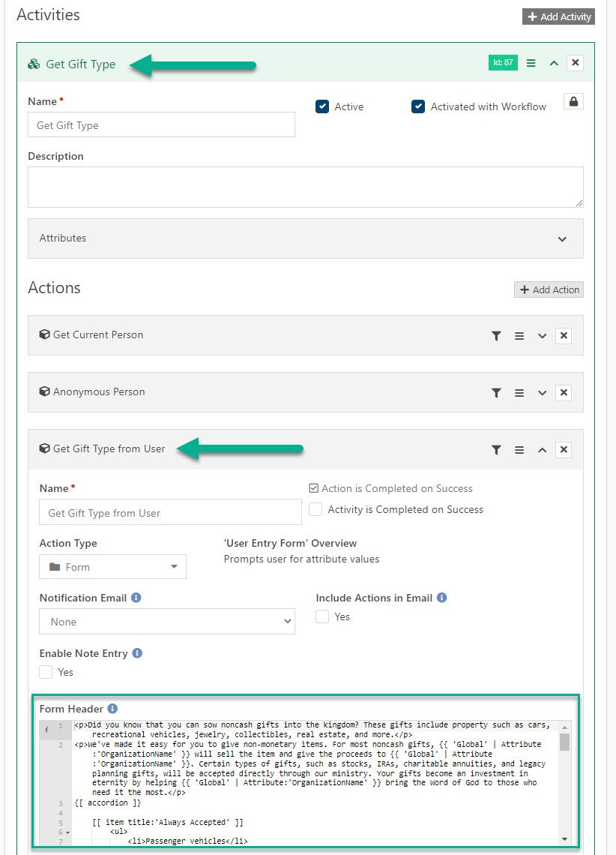Collapse the Get Gift Type activity panel
The width and height of the screenshot is (616, 855).
554,63
